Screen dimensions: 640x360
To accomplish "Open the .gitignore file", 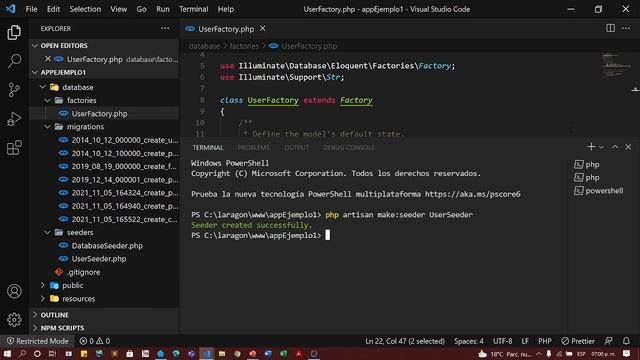I will click(104, 272).
